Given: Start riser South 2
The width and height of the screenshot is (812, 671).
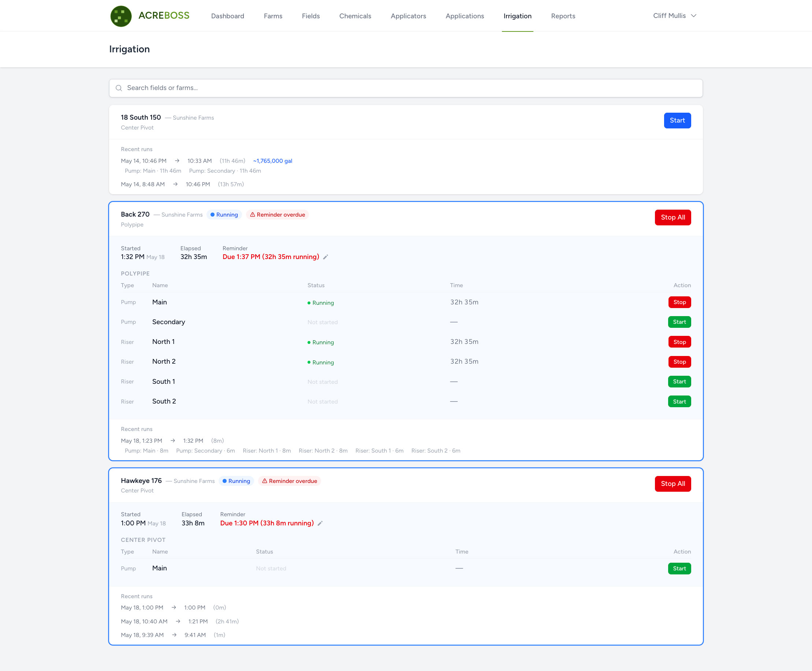Looking at the screenshot, I should point(679,402).
